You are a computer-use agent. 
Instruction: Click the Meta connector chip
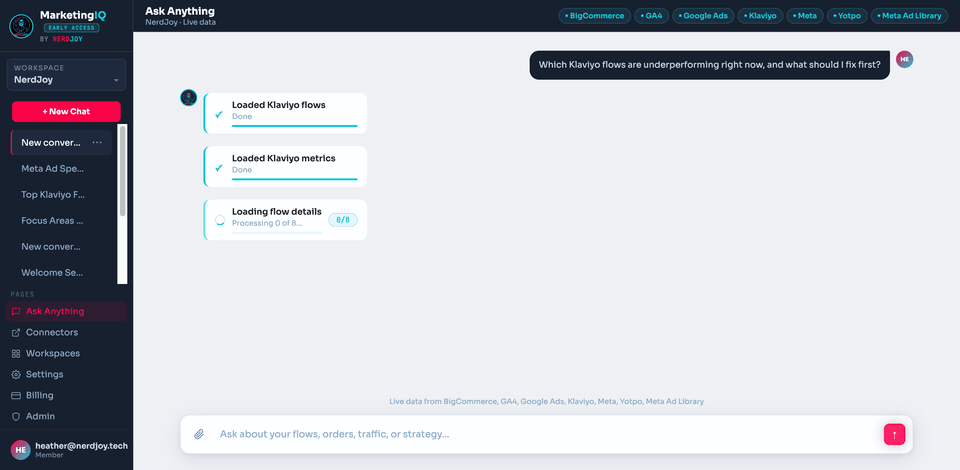tap(805, 16)
